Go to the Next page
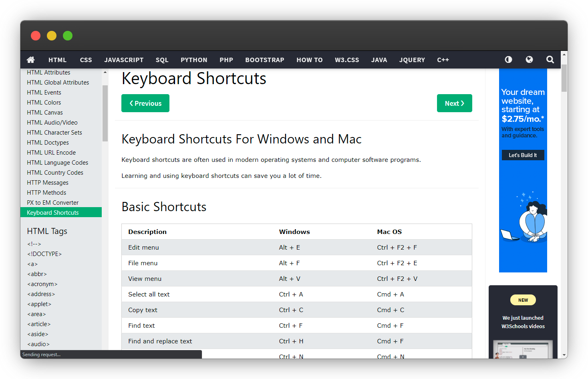Image resolution: width=588 pixels, height=379 pixels. 455,103
